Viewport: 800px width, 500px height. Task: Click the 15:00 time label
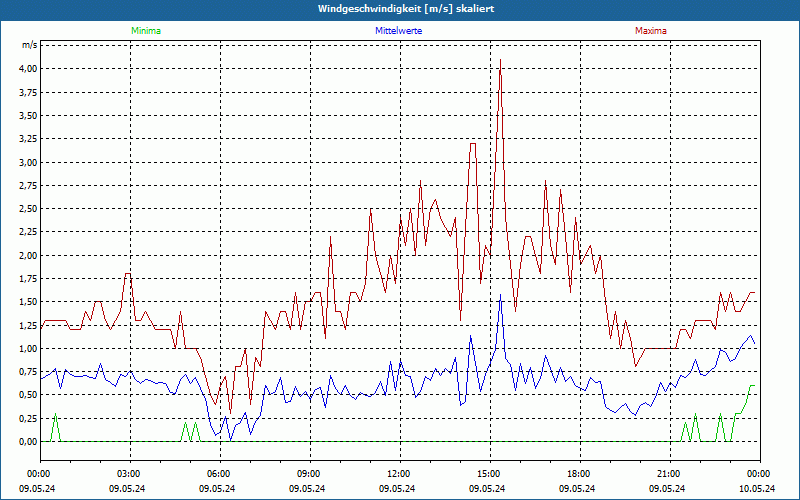point(489,473)
